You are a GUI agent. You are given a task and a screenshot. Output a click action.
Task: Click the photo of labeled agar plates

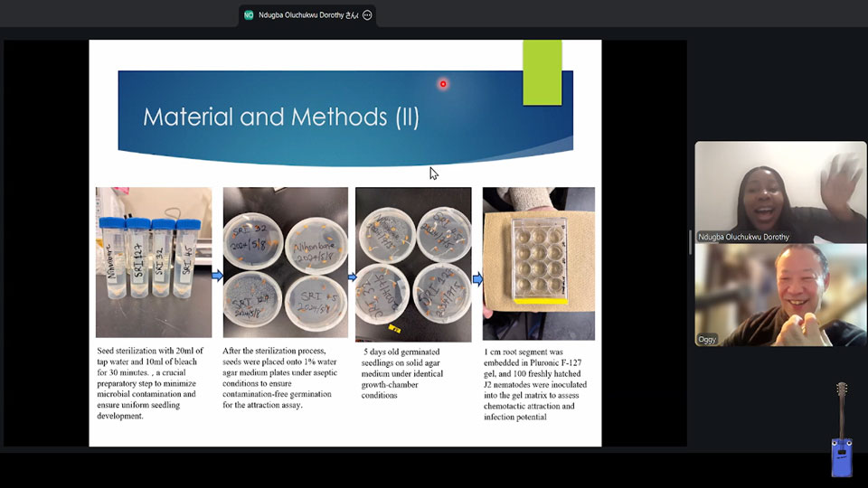click(285, 262)
